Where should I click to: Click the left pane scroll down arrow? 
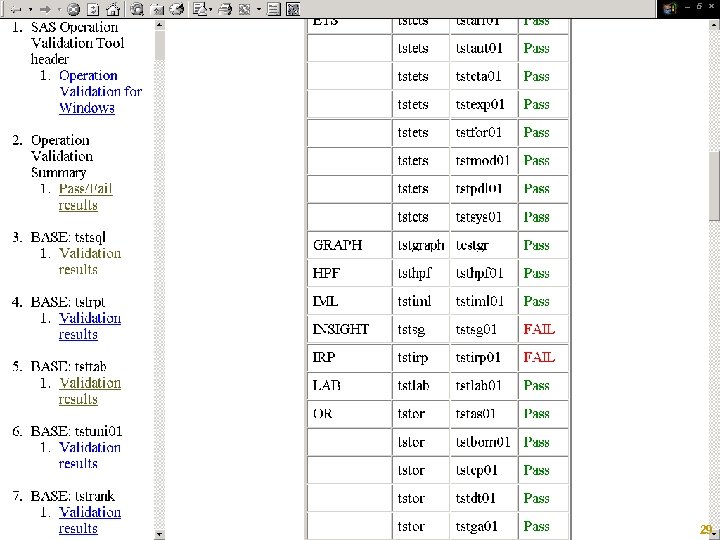point(159,534)
